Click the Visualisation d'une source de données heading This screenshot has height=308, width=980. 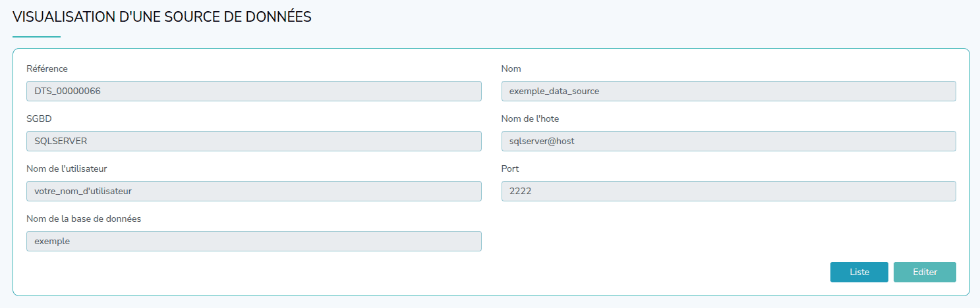point(162,18)
